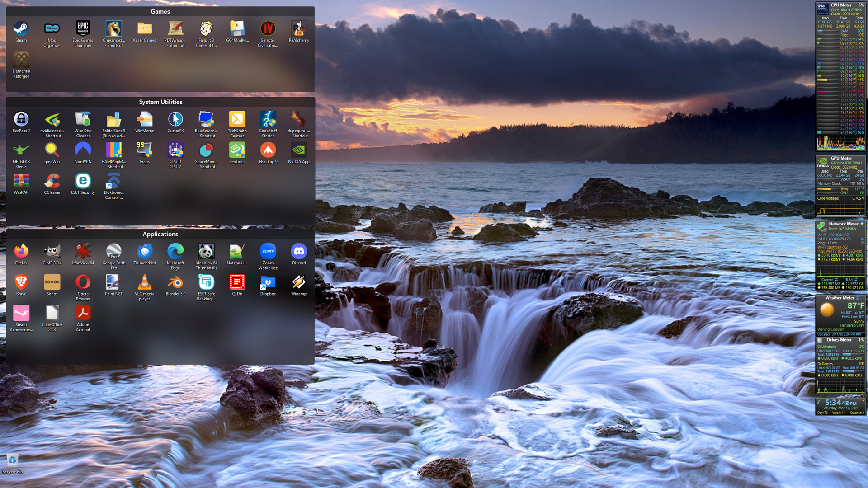Start NordVPN from System Utilities
This screenshot has width=868, height=488.
[x=83, y=151]
